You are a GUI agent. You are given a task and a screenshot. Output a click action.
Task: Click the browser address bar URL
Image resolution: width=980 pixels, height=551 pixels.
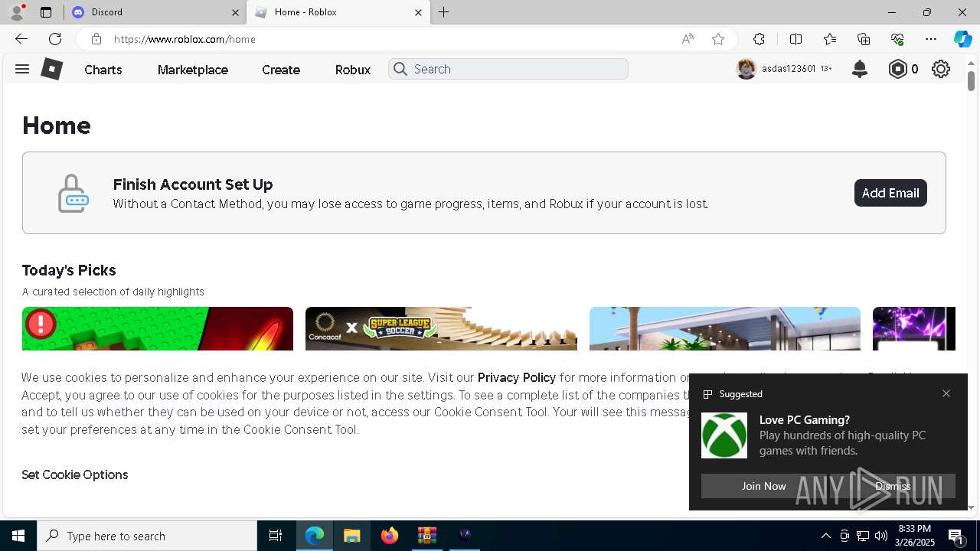point(185,39)
